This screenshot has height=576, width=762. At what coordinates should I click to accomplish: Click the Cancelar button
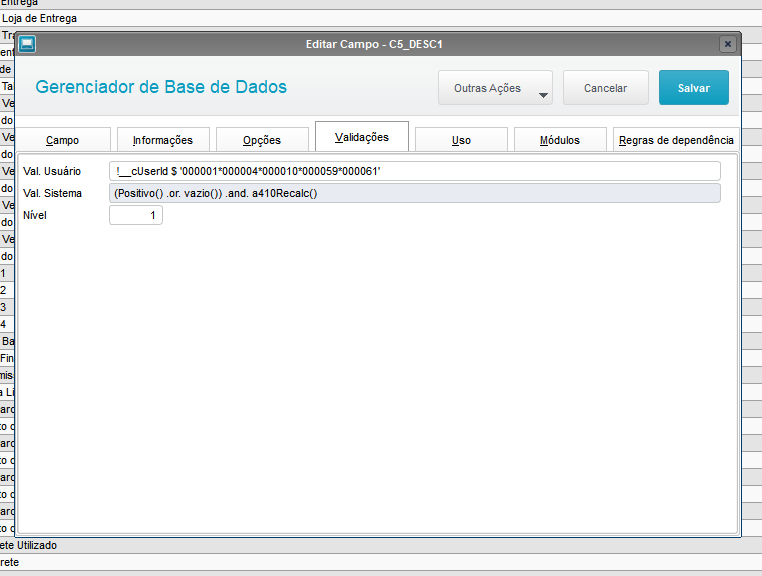(x=606, y=88)
